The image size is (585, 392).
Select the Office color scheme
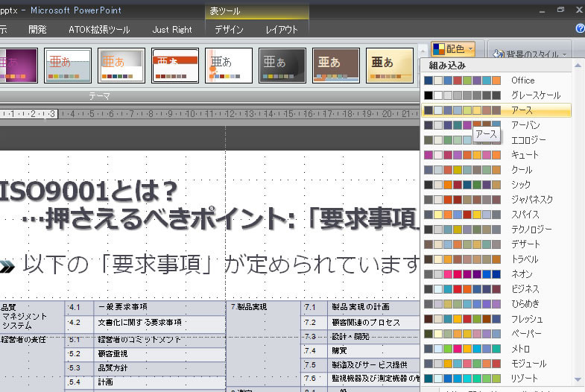pos(496,80)
